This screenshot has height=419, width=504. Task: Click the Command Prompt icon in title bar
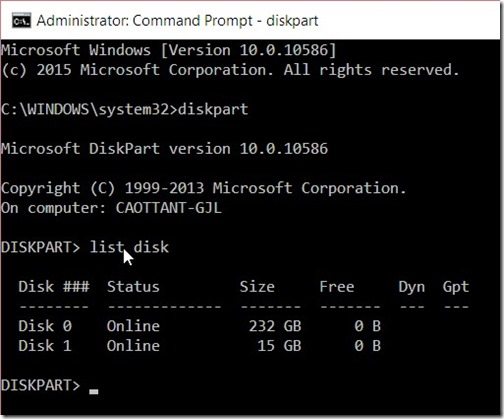tap(22, 21)
